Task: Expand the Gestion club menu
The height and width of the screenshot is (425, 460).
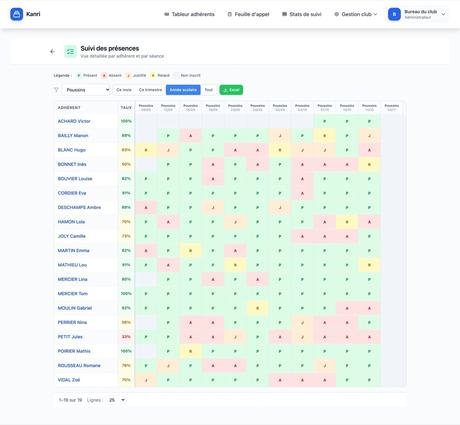Action: (x=356, y=14)
